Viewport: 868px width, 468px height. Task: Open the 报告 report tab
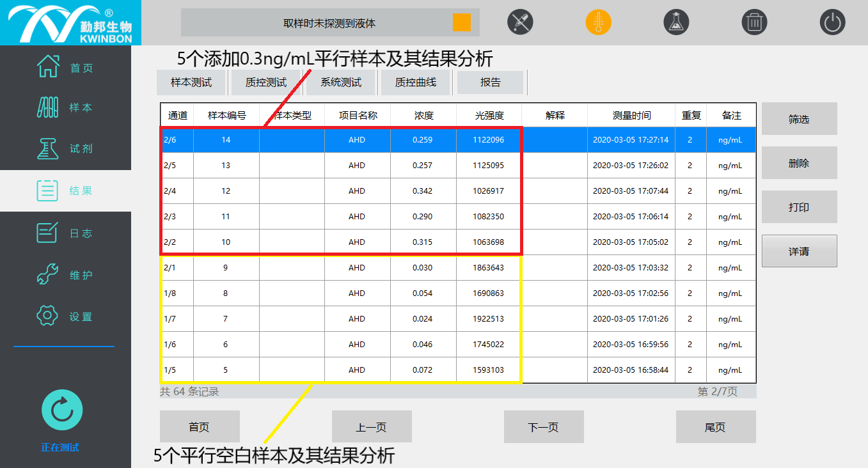click(x=491, y=82)
